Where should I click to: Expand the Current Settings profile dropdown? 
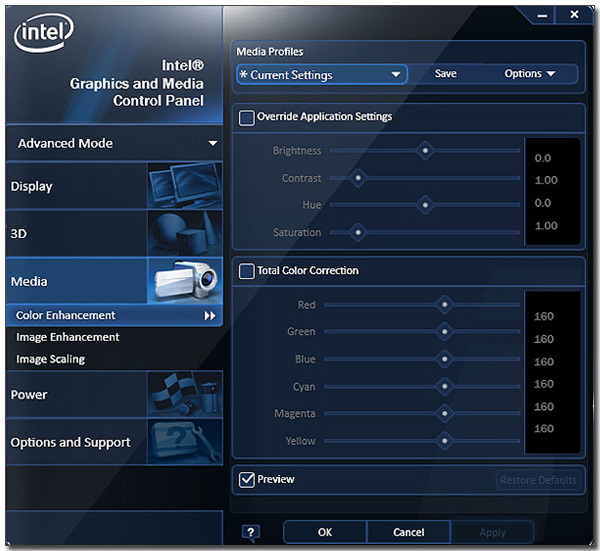[322, 75]
